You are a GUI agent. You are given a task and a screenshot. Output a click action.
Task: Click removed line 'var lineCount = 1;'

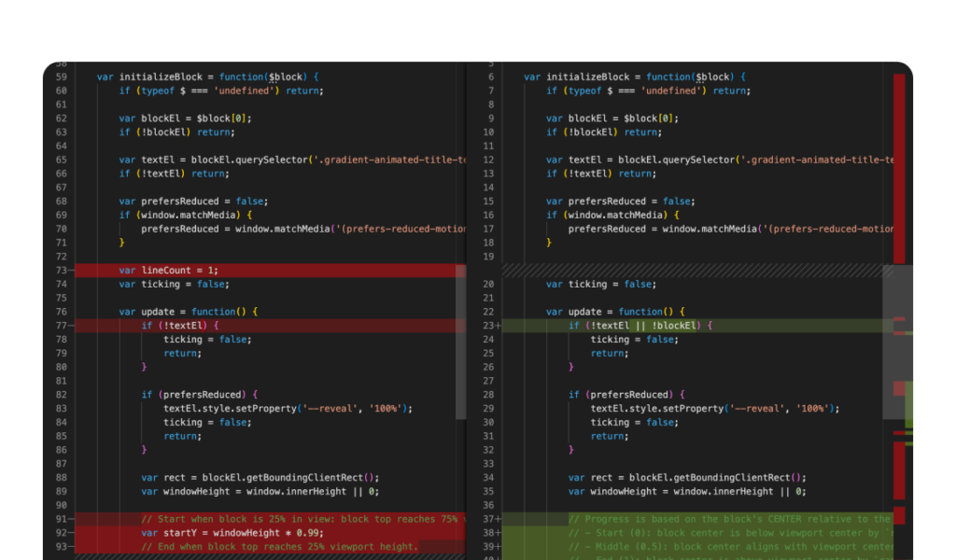(168, 271)
